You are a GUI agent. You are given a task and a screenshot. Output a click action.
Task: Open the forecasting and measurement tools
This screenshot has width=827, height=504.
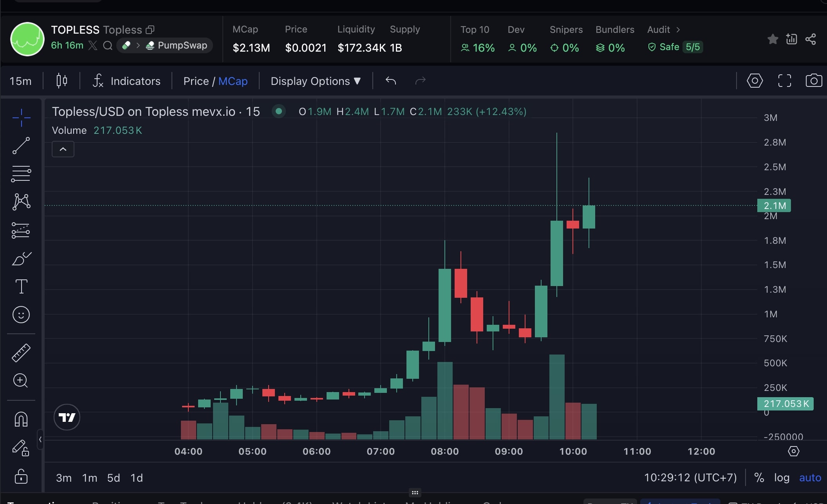21,230
